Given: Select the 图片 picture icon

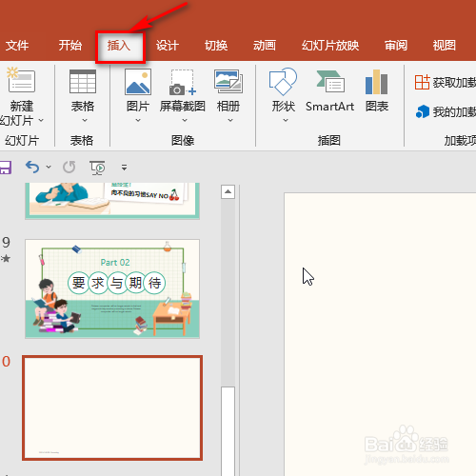Looking at the screenshot, I should (138, 82).
